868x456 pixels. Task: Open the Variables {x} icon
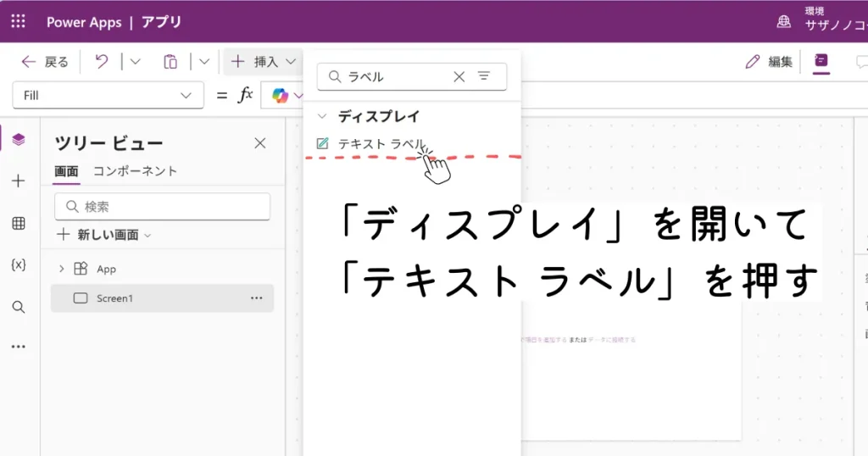click(19, 264)
